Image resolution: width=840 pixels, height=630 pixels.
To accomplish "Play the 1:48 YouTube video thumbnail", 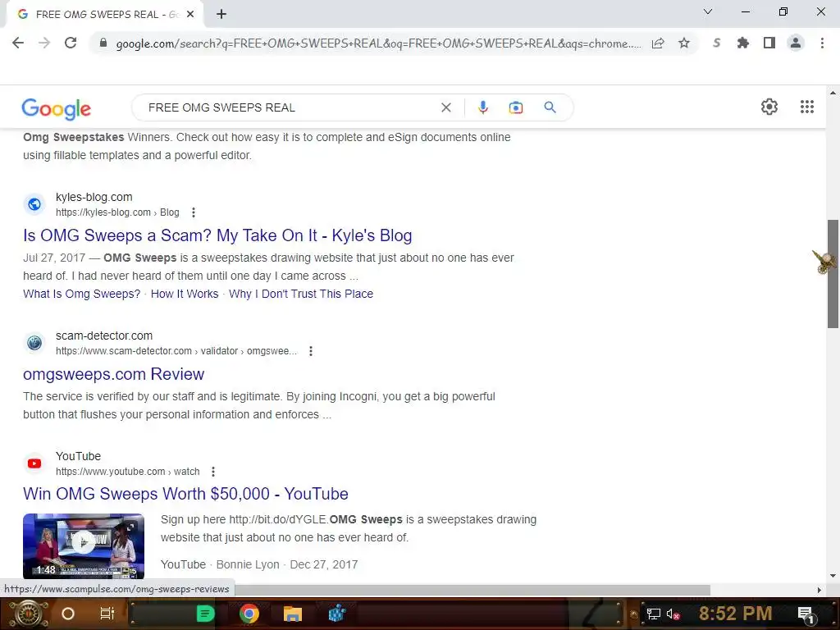I will [x=84, y=546].
